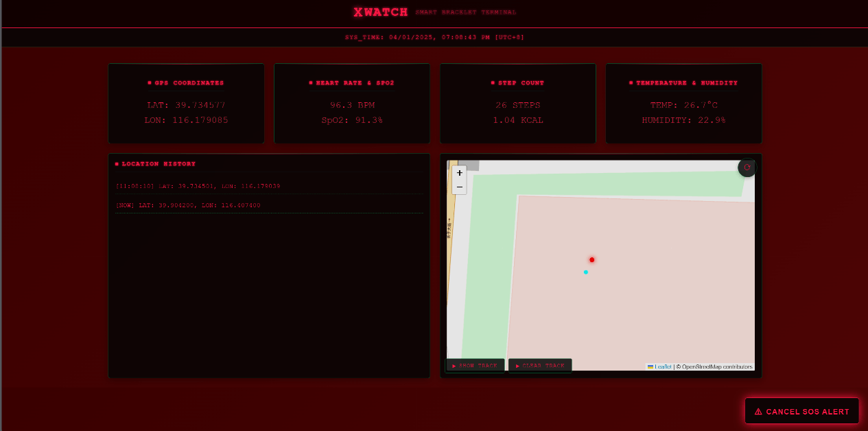Click the SYS_TIME status bar
Image resolution: width=868 pixels, height=431 pixels.
[434, 37]
